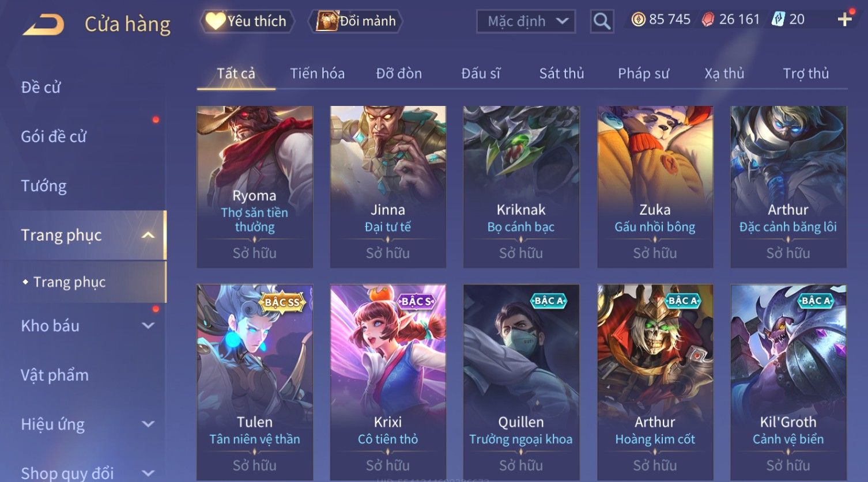Image resolution: width=868 pixels, height=482 pixels.
Task: Select the Trang phục sub-item
Action: pyautogui.click(x=70, y=282)
